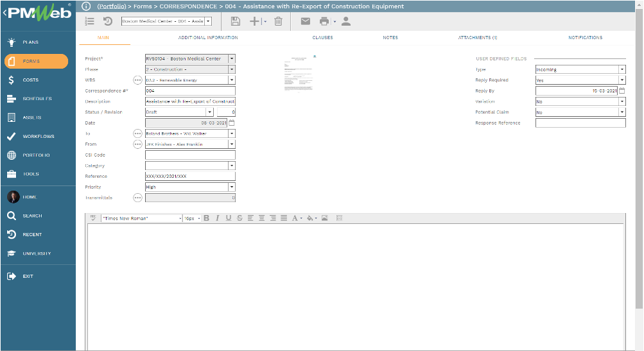This screenshot has height=351, width=644.
Task: Click the user person icon in toolbar
Action: pyautogui.click(x=346, y=21)
